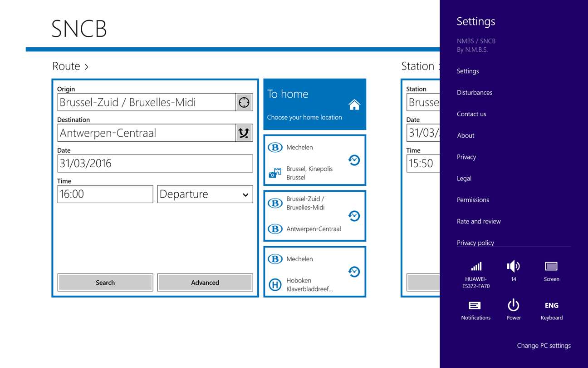Open the Departure dropdown
Image resolution: width=588 pixels, height=368 pixels.
(205, 194)
